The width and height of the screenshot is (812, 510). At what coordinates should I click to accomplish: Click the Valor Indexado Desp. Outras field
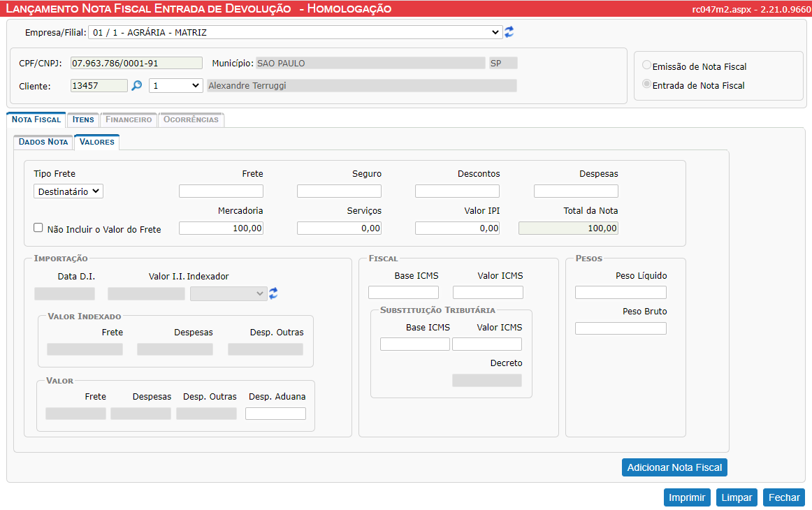pyautogui.click(x=265, y=349)
